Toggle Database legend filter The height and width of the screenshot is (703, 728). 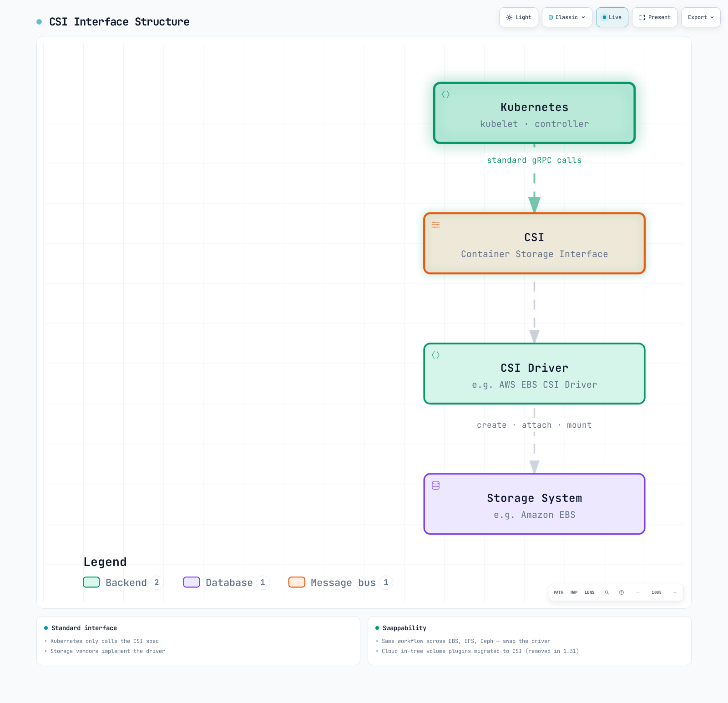pos(226,582)
